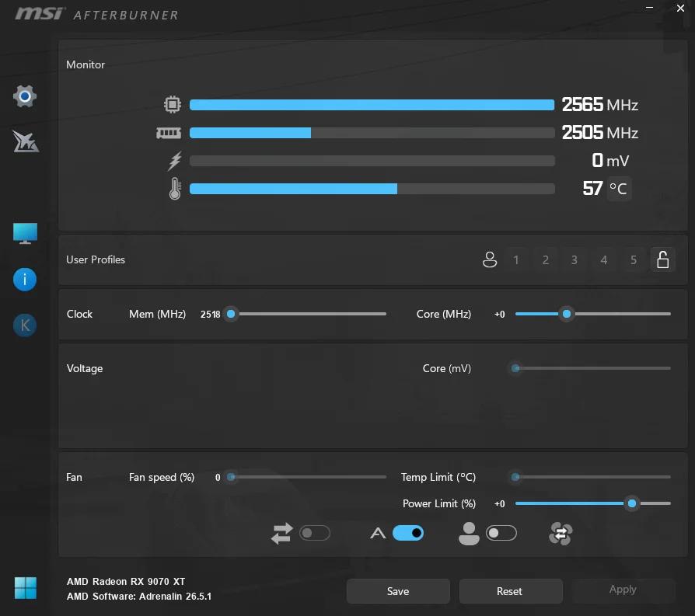Click the user profile person icon
This screenshot has height=616, width=695.
[x=490, y=259]
